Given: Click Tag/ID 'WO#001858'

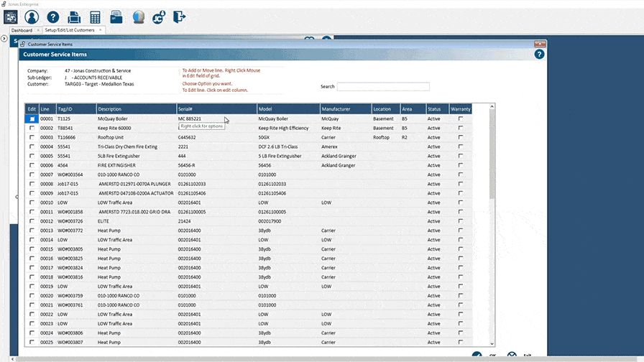Looking at the screenshot, I should click(70, 212).
